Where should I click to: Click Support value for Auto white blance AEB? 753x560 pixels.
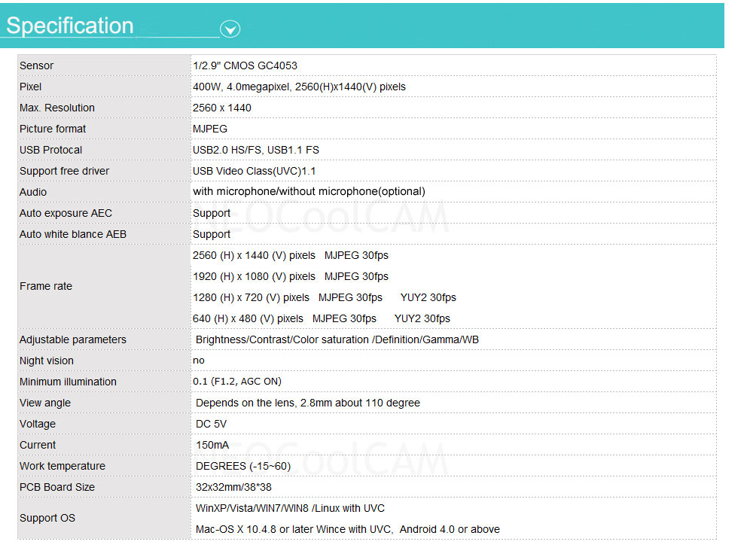(x=212, y=234)
